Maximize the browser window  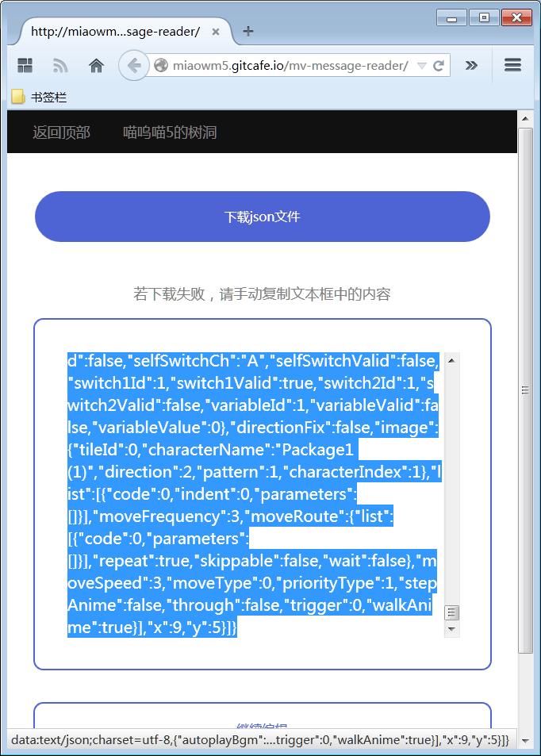484,18
